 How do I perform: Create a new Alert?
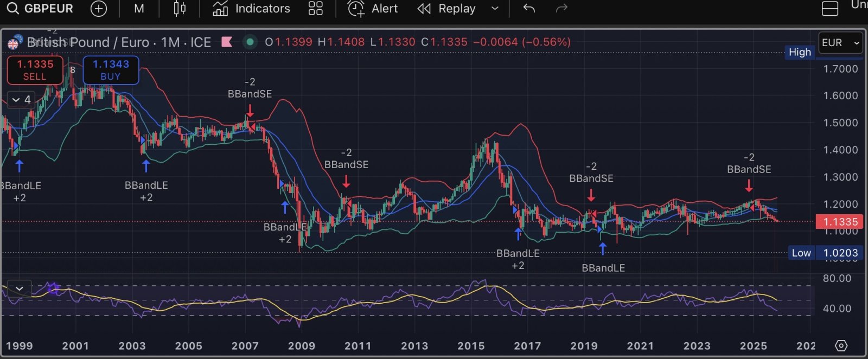373,9
